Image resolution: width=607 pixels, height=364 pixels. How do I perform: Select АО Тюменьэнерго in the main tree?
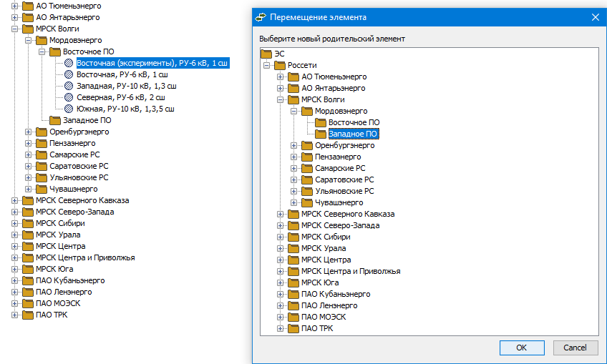click(x=69, y=6)
